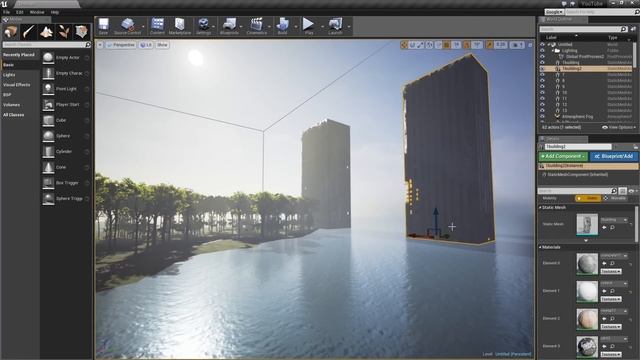This screenshot has width=640, height=360.
Task: Set Mobility to Static
Action: click(588, 198)
